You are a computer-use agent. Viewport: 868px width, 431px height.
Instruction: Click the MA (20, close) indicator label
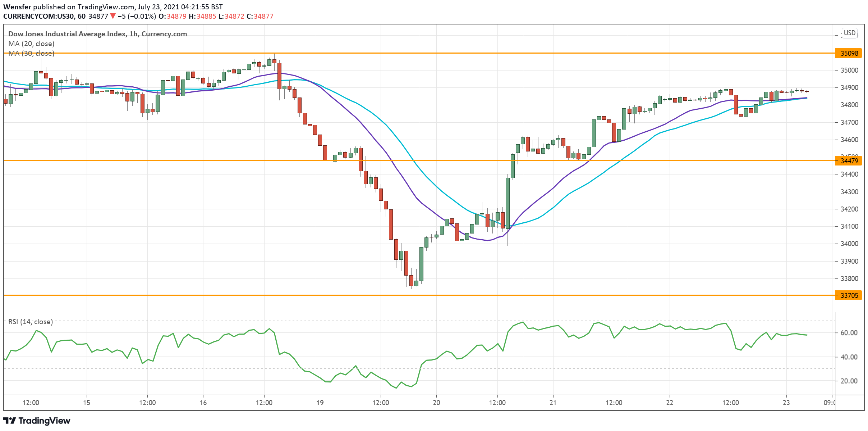[31, 44]
